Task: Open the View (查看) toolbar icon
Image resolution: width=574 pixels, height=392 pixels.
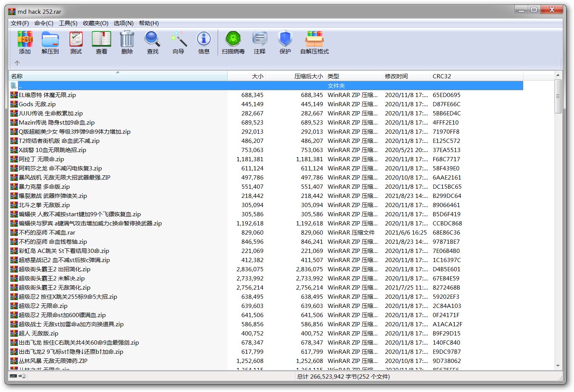Action: (101, 42)
